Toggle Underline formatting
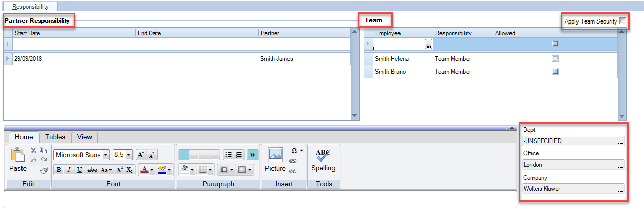This screenshot has width=644, height=210. pyautogui.click(x=80, y=170)
